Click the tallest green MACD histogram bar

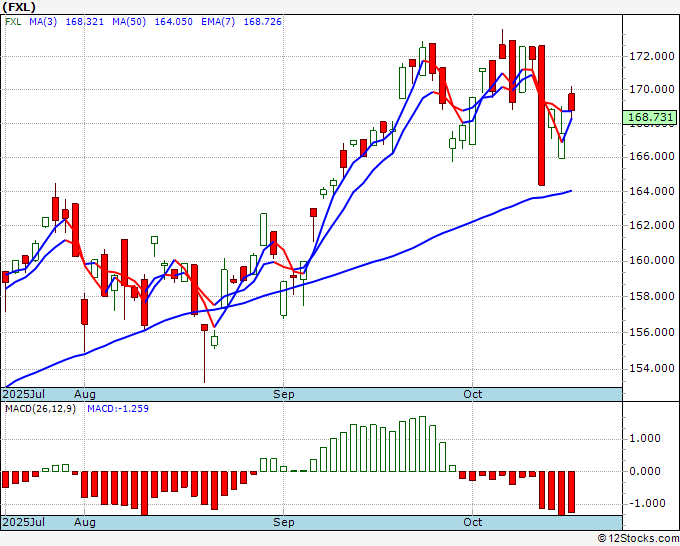(x=423, y=444)
